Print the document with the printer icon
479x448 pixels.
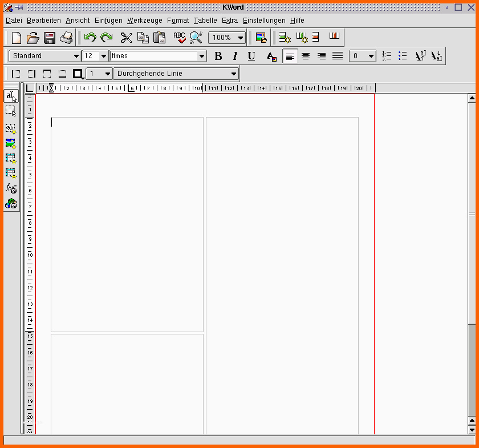click(66, 38)
